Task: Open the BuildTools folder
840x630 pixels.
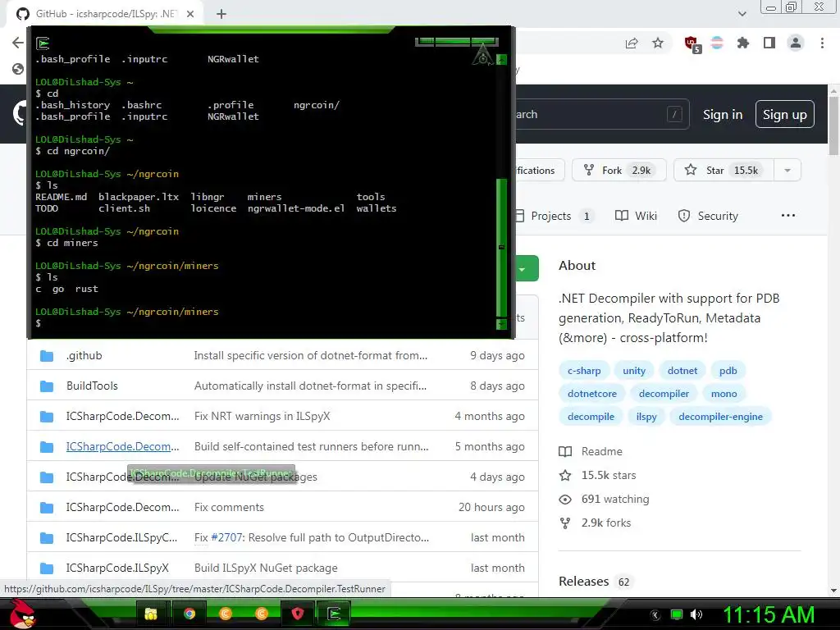Action: pos(92,386)
